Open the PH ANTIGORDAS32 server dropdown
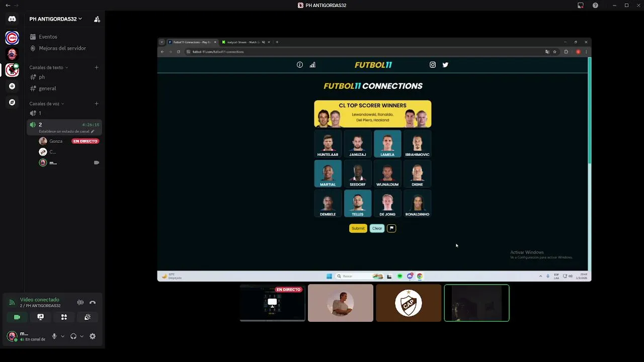Screen dimensions: 644x362 tap(55, 19)
